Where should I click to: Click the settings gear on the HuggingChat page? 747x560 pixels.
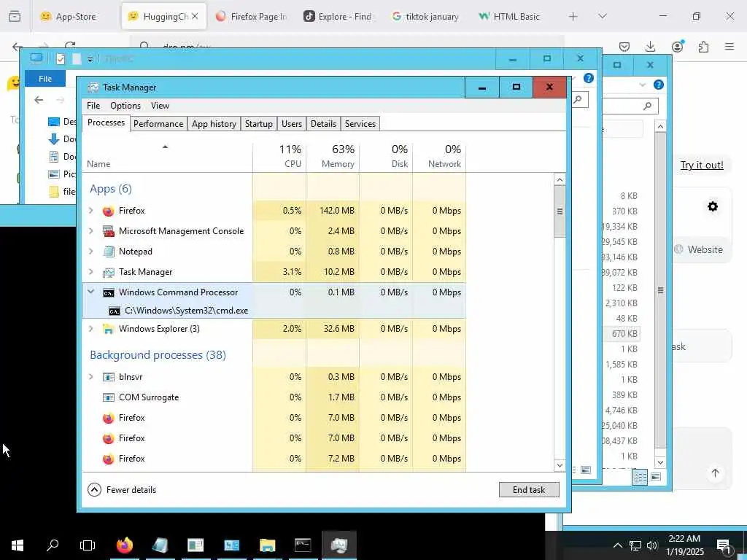(713, 206)
